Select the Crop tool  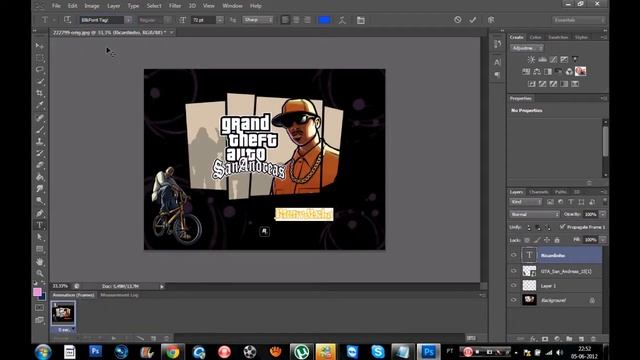(39, 93)
